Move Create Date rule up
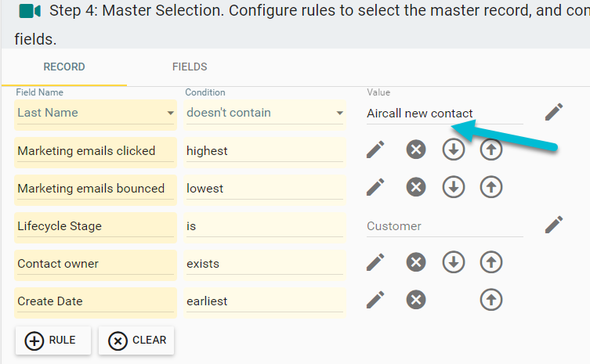Image resolution: width=590 pixels, height=364 pixels. [x=491, y=300]
